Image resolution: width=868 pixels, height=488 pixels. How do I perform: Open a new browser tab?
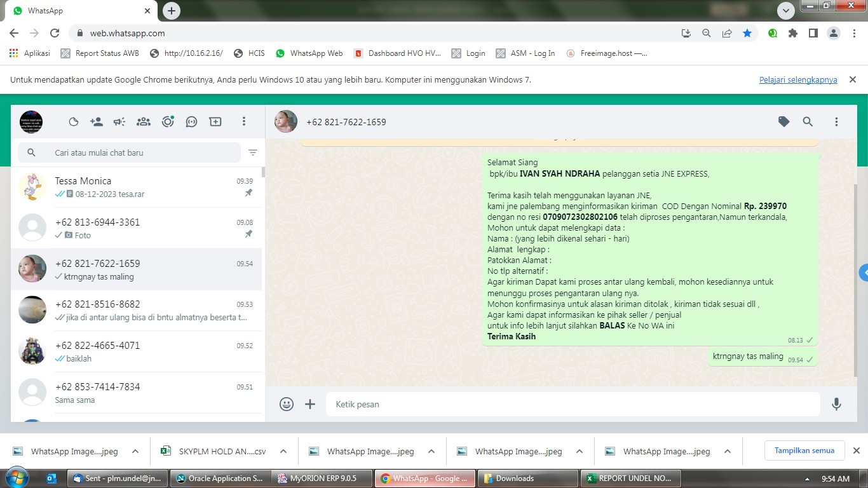(x=172, y=11)
